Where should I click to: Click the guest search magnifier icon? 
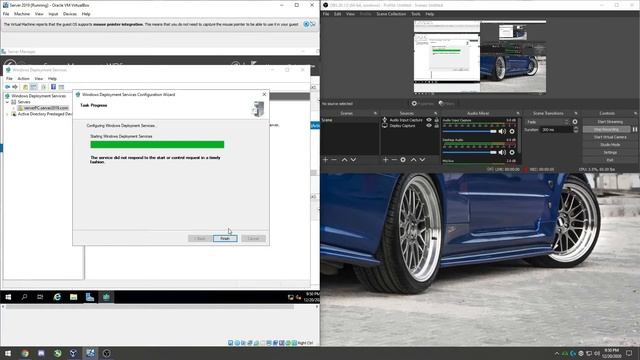(x=24, y=297)
